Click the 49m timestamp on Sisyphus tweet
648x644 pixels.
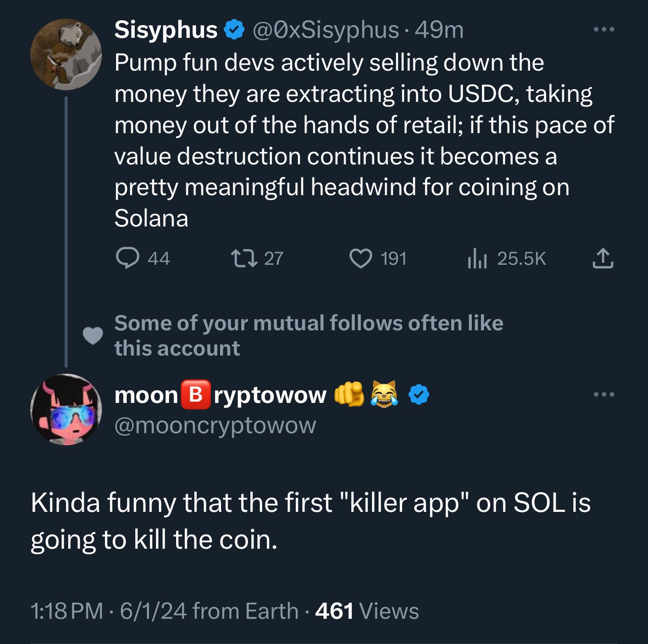439,30
